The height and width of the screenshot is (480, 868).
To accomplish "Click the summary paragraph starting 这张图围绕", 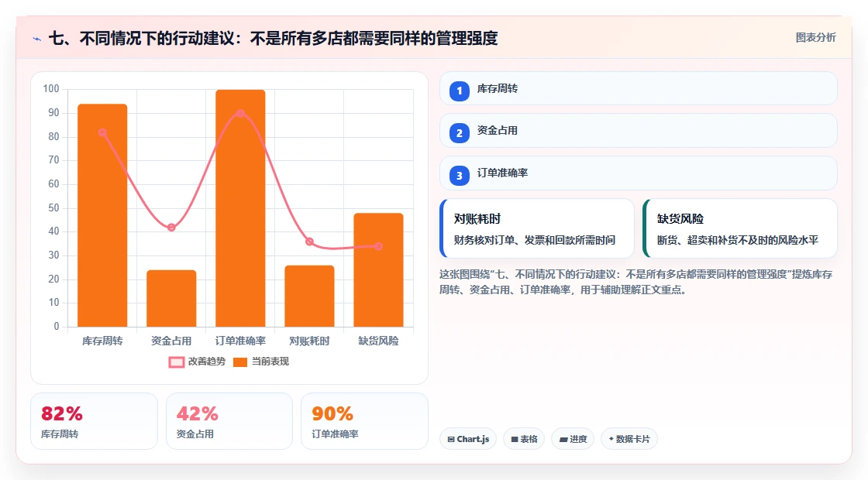I will pos(636,282).
